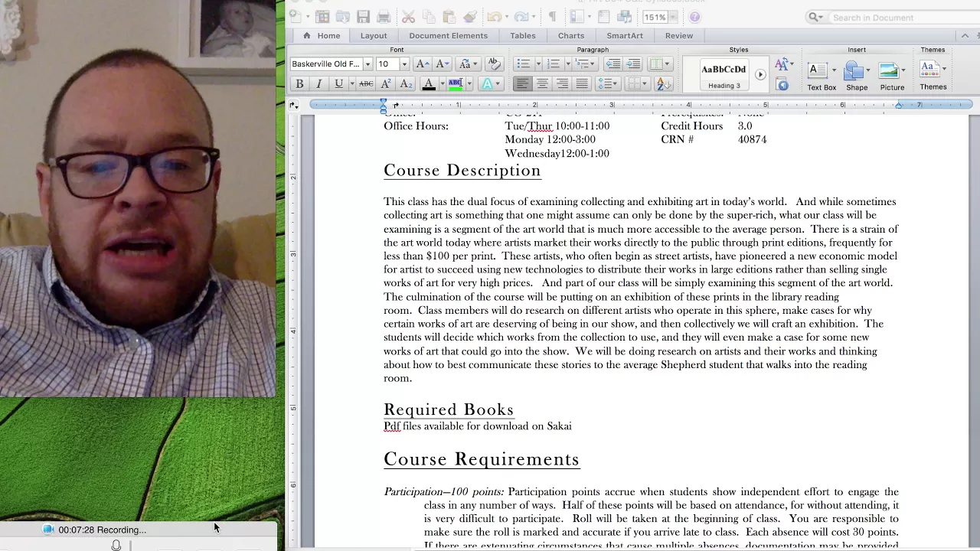Screen dimensions: 980x551
Task: Open columns dropdown
Action: (x=662, y=64)
